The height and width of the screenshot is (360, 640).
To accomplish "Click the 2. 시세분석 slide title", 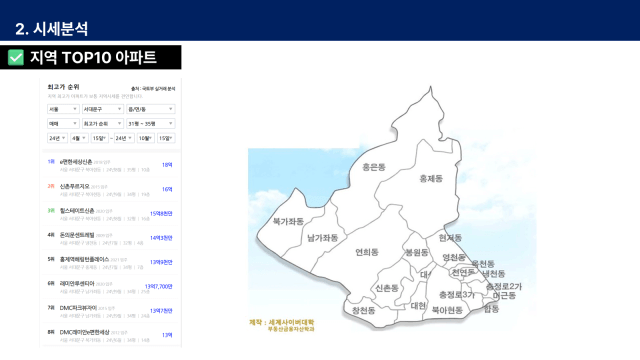I will 51,29.
